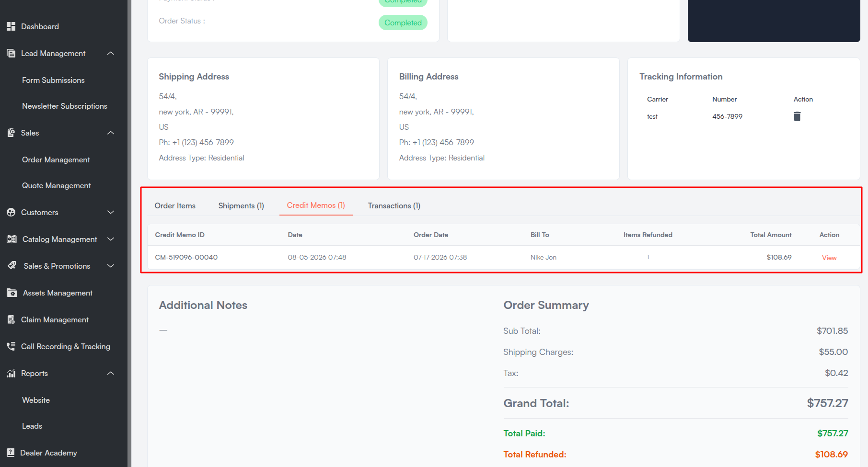Click the Total Refunded $108.69 value
868x467 pixels.
coord(831,454)
